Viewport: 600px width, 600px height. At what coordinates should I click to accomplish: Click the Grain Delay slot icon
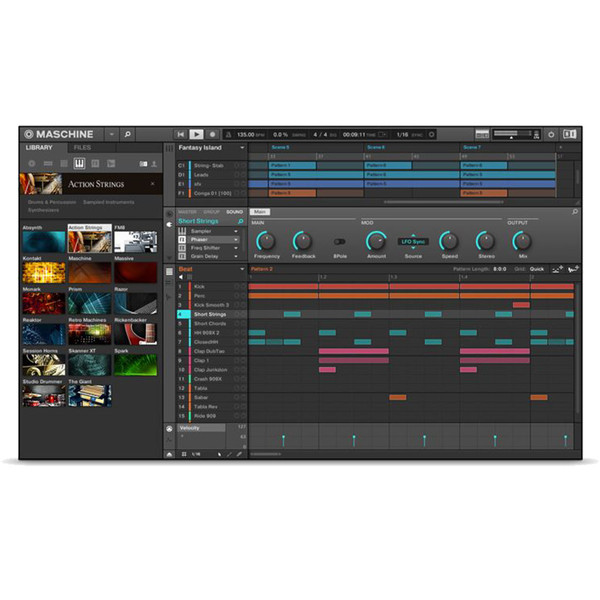182,256
